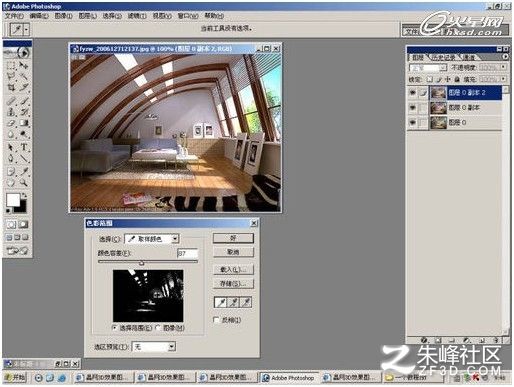Click the 颜色容差 fuzziness slider handle
This screenshot has width=514, height=387.
(x=142, y=263)
